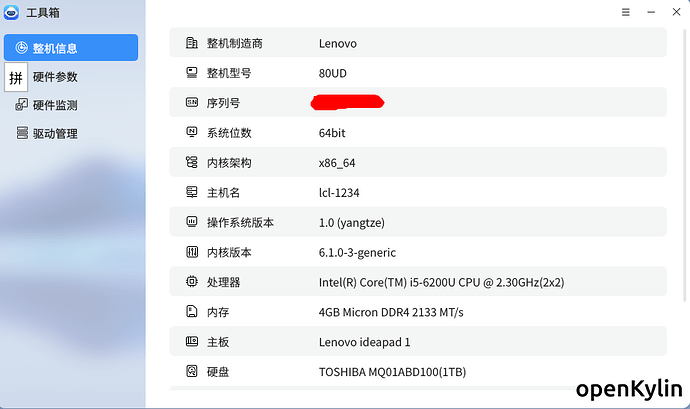Minimize the toolbox window
This screenshot has height=409, width=690.
(650, 13)
